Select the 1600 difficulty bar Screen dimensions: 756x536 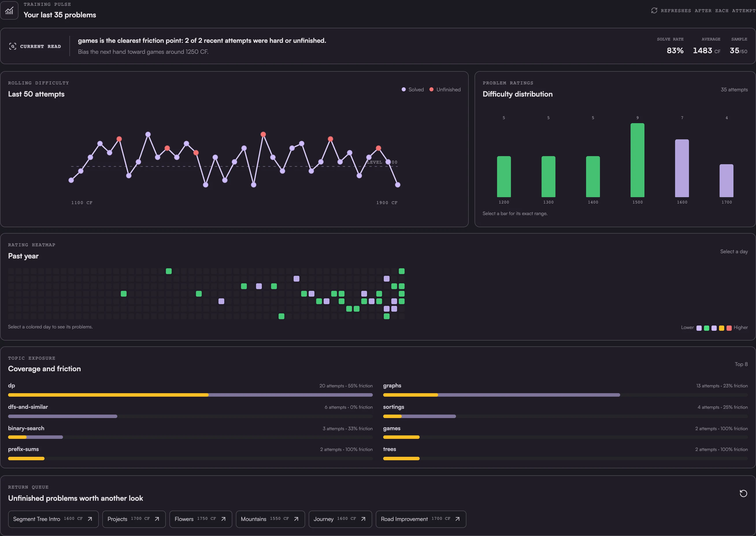click(x=682, y=168)
